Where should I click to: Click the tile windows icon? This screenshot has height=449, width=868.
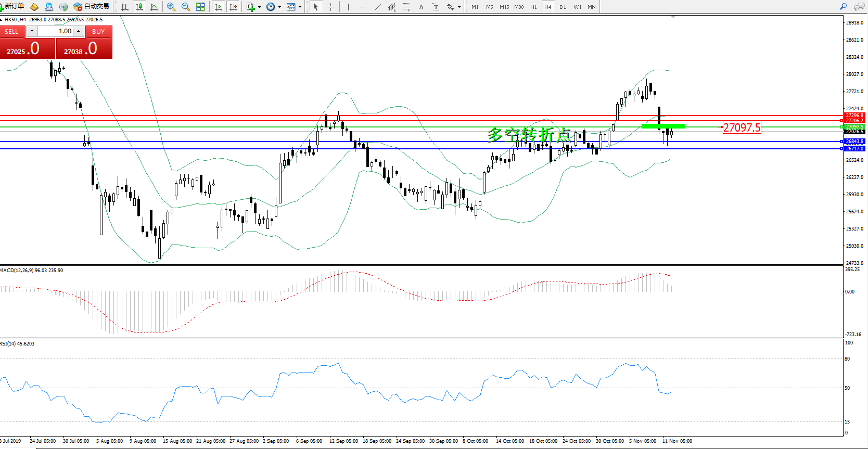200,7
